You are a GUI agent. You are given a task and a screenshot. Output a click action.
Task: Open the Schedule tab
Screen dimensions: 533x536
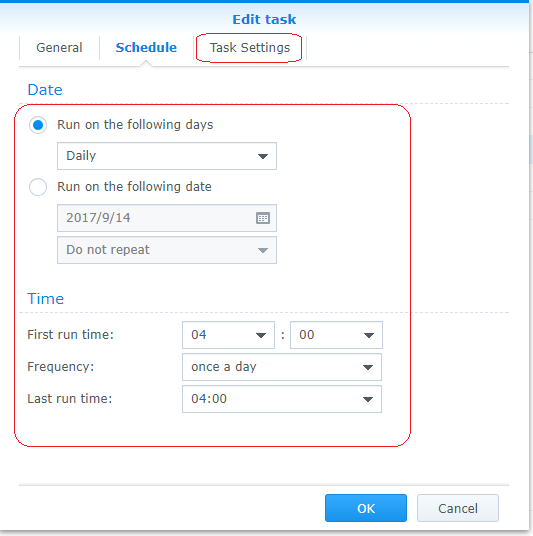click(146, 48)
